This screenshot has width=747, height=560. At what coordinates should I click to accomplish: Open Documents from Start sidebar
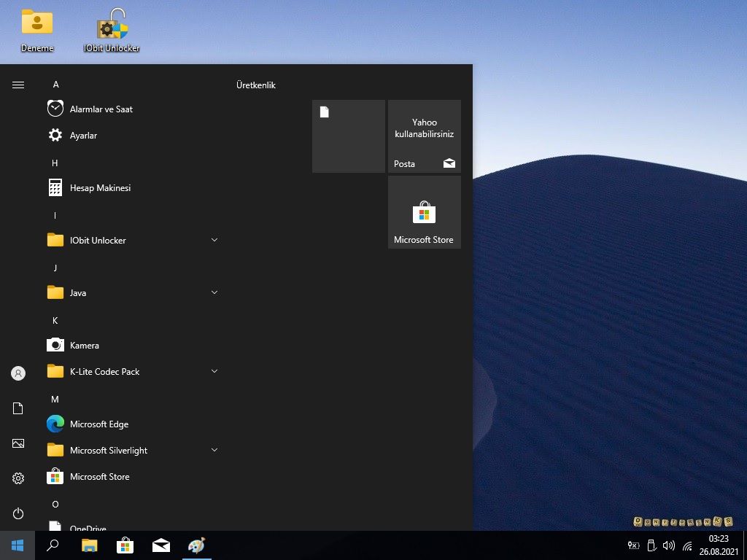pyautogui.click(x=18, y=408)
